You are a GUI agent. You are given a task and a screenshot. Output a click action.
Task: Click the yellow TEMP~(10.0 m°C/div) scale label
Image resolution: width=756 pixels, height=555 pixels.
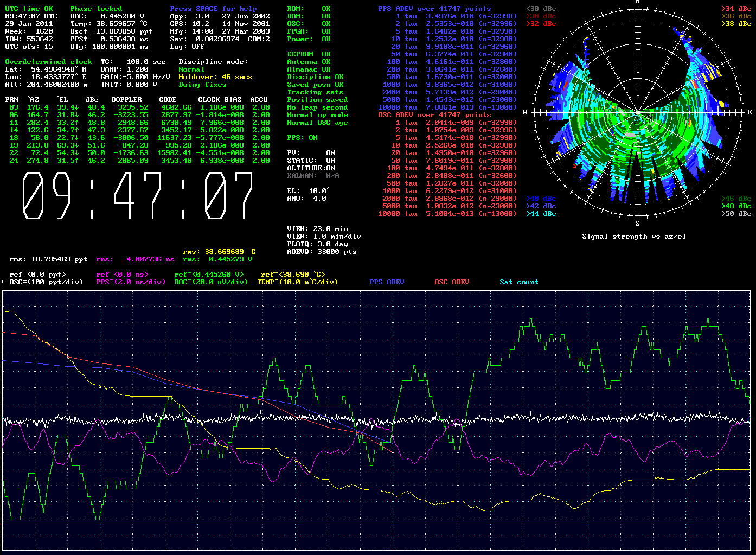[x=297, y=282]
